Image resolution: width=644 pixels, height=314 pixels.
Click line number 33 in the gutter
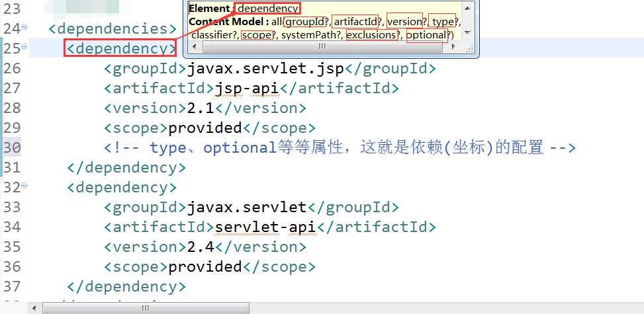11,207
